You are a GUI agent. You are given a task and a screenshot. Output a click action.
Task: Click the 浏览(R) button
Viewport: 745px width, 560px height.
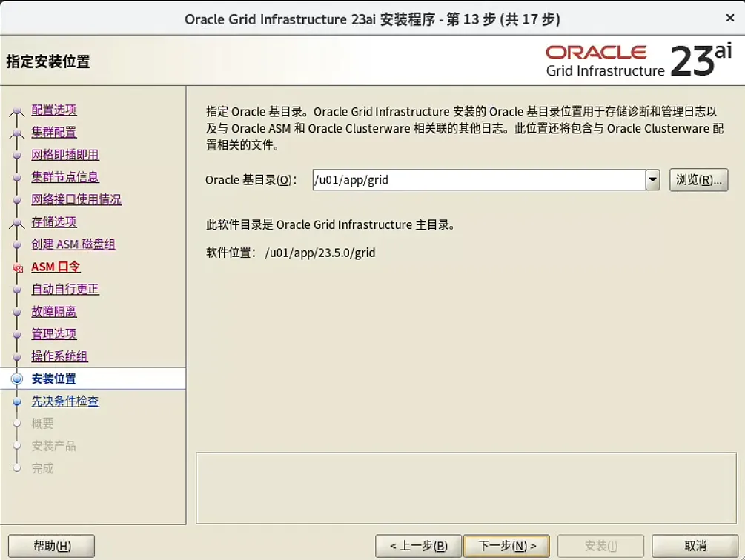click(x=698, y=179)
